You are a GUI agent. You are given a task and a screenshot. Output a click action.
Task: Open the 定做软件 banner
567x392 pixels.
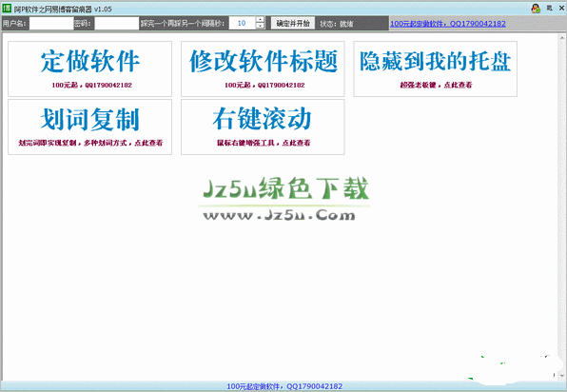tap(90, 69)
